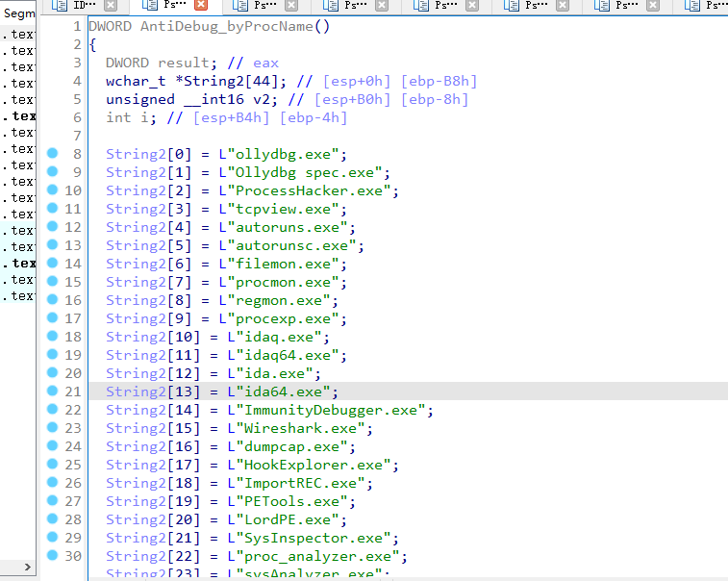Toggle breakpoint dot on line 8
Image resolution: width=728 pixels, height=581 pixels.
[x=53, y=153]
